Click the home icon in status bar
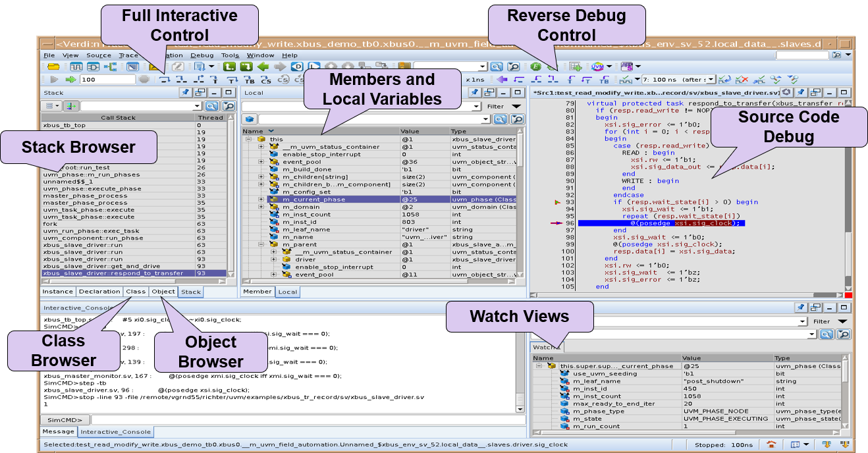 pos(770,444)
